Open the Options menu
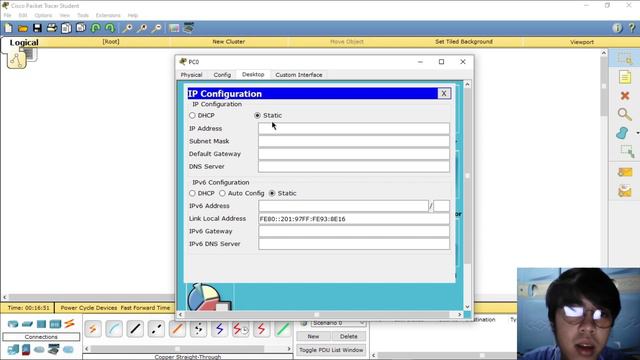Image resolution: width=640 pixels, height=360 pixels. (43, 15)
